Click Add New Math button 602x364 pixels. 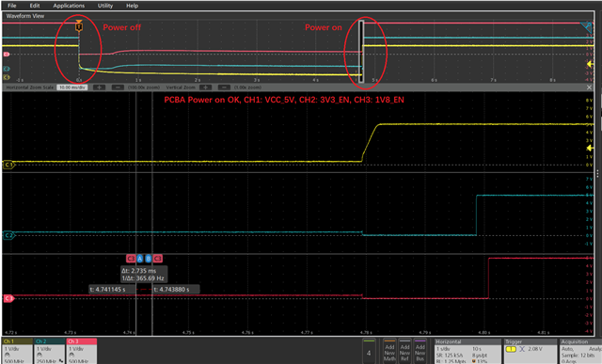389,351
